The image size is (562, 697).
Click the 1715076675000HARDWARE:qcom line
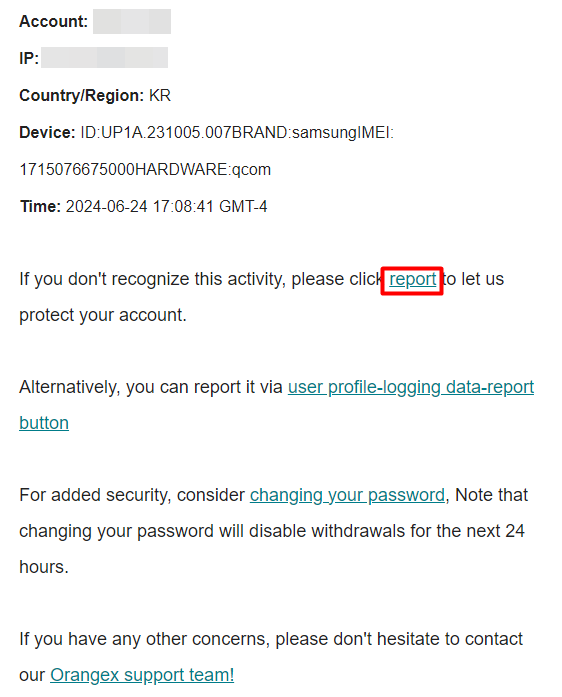pyautogui.click(x=145, y=169)
